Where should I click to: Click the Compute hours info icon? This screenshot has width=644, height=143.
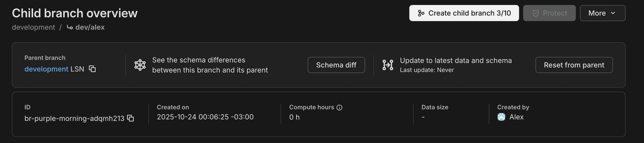click(x=339, y=108)
